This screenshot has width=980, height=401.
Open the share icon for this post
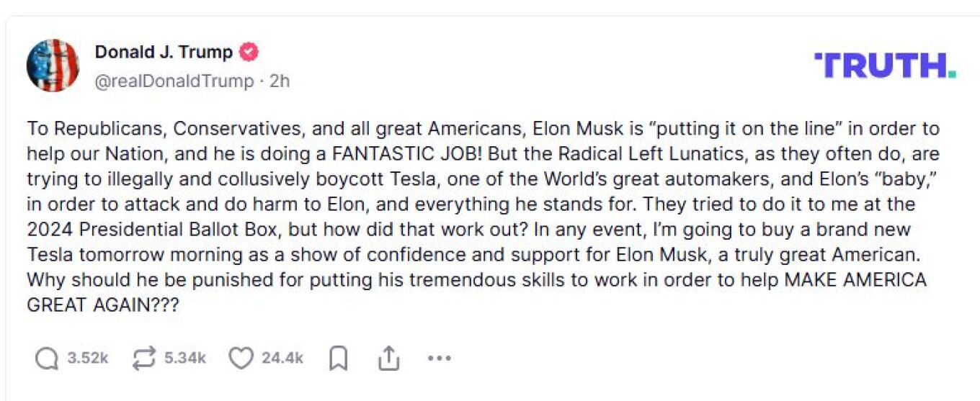(x=388, y=358)
